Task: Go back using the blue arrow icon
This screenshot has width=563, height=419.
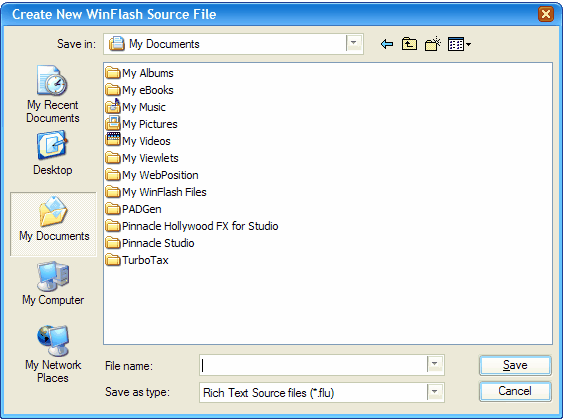Action: [387, 44]
